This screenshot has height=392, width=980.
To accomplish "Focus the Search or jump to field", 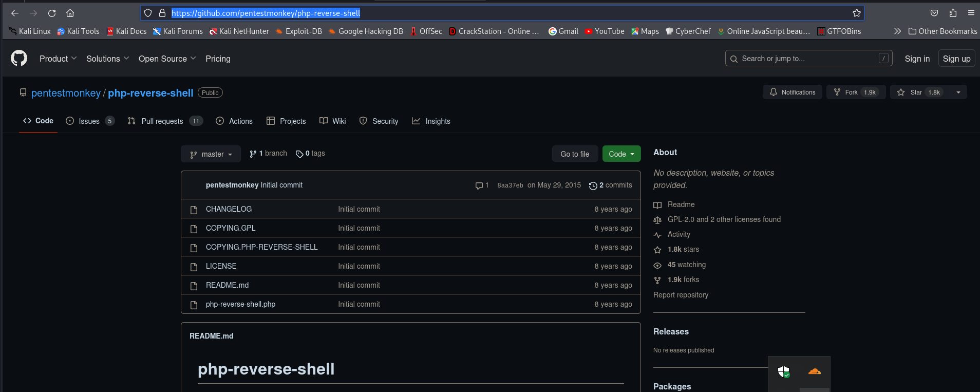I will click(x=808, y=59).
